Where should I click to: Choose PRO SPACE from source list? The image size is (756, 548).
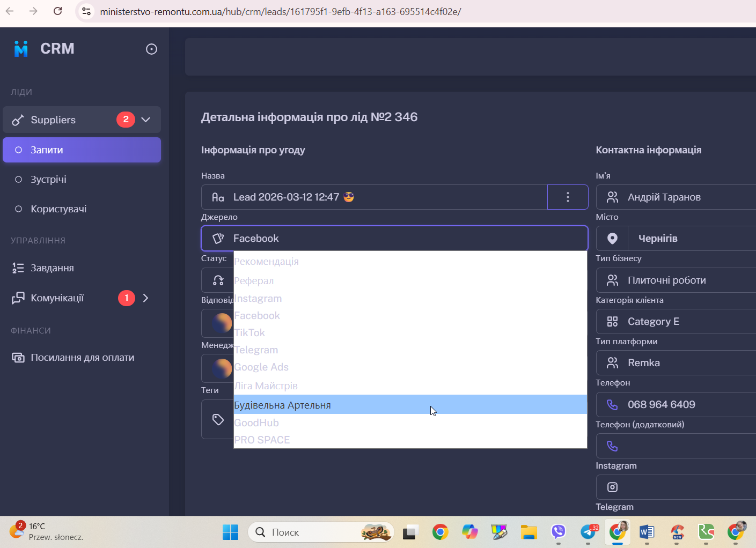[x=410, y=440]
